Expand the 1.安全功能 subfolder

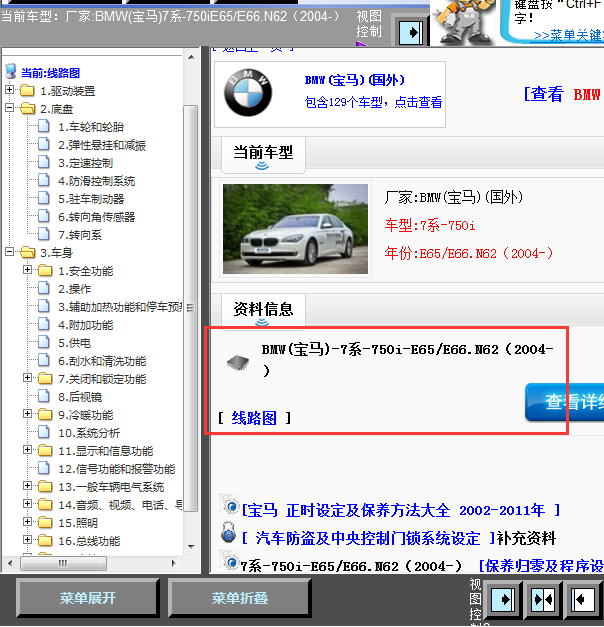click(27, 270)
